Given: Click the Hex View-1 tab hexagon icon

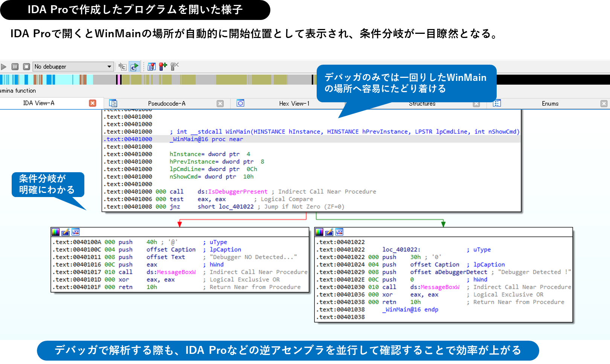Looking at the screenshot, I should (x=240, y=103).
